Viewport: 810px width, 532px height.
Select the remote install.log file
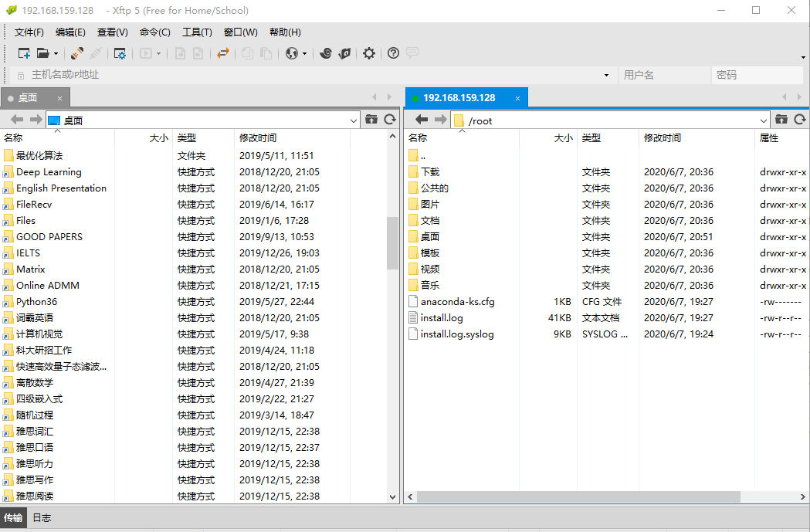point(442,318)
